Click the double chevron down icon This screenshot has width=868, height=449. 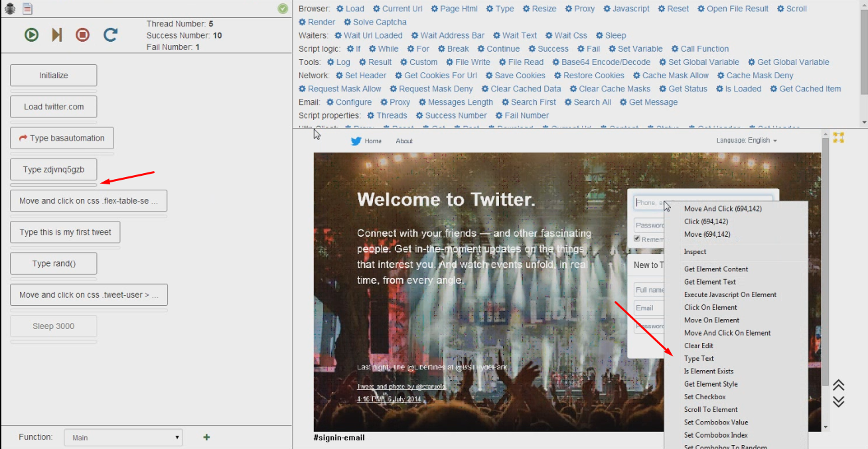[x=839, y=401]
